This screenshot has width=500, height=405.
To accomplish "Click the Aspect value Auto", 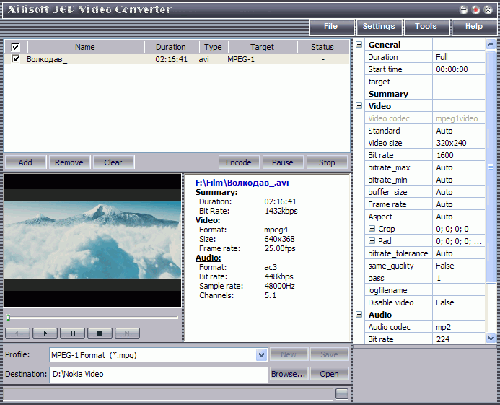I will click(458, 217).
